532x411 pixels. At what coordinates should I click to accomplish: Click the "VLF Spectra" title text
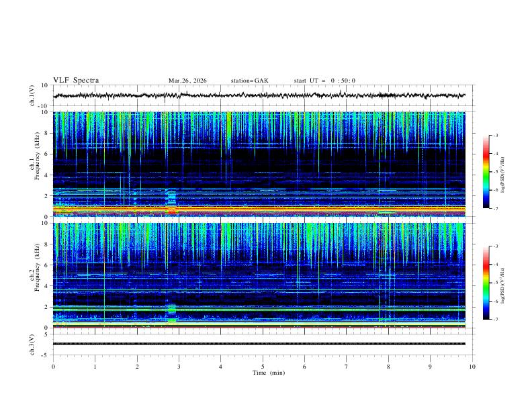point(76,81)
